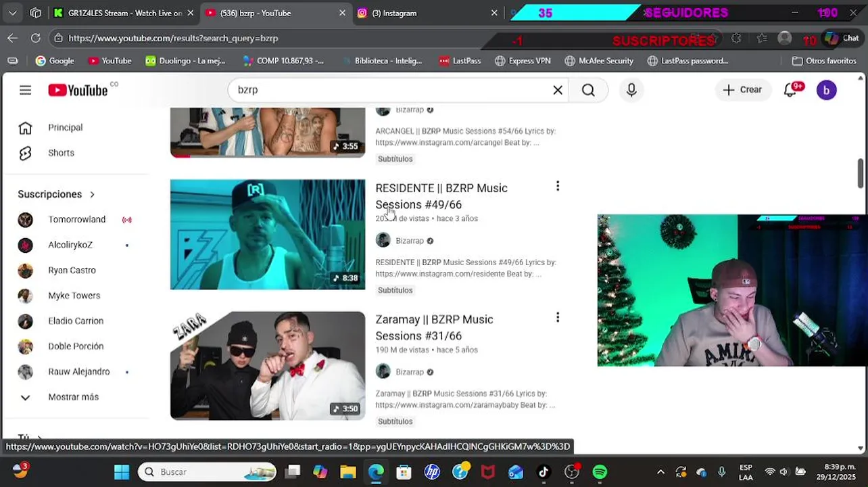Open the ARCANGEL video thumbnail
This screenshot has height=487, width=868.
pos(268,133)
